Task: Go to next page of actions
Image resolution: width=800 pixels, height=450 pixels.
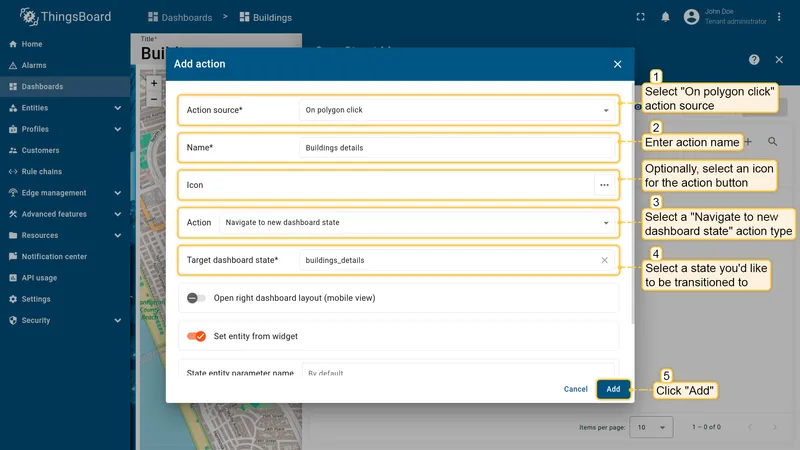Action: [x=774, y=427]
